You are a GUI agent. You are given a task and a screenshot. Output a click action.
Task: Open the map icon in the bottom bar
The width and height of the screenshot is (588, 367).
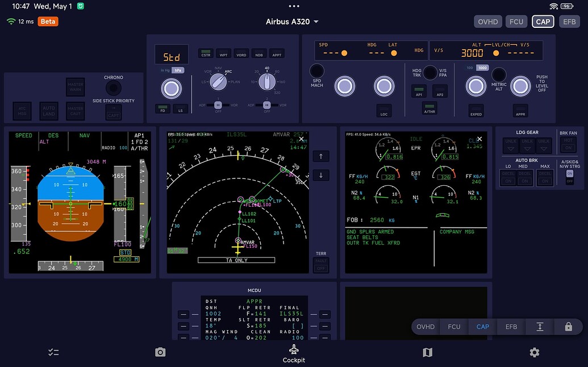pos(427,352)
